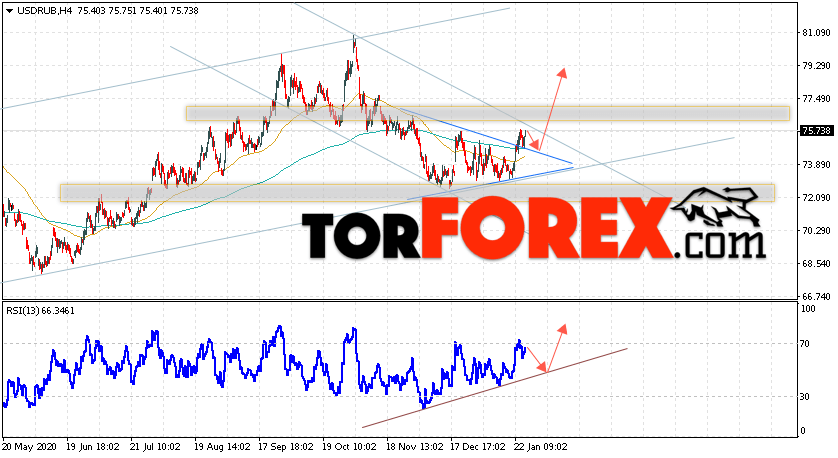Select the RSI 0 level label

click(x=803, y=431)
